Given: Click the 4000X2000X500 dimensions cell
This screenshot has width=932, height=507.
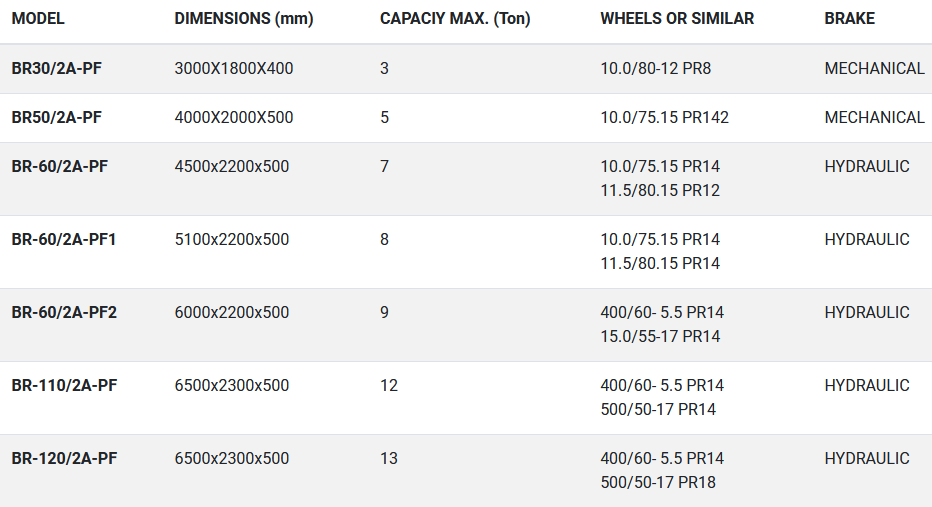Looking at the screenshot, I should (234, 118).
